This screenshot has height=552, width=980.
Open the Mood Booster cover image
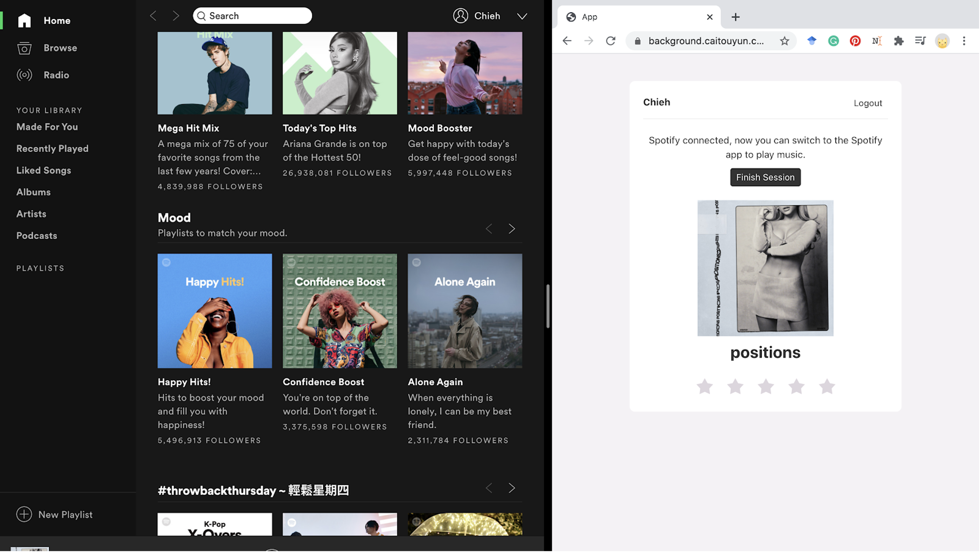tap(465, 73)
